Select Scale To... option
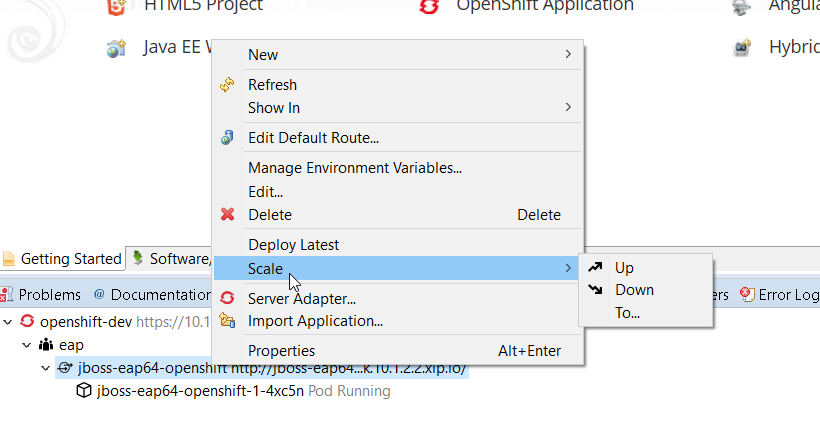 [x=627, y=313]
